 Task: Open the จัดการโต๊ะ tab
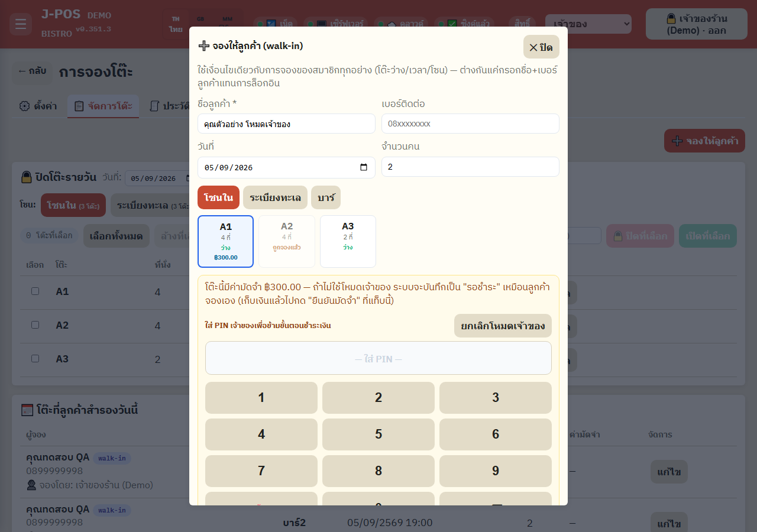click(103, 106)
